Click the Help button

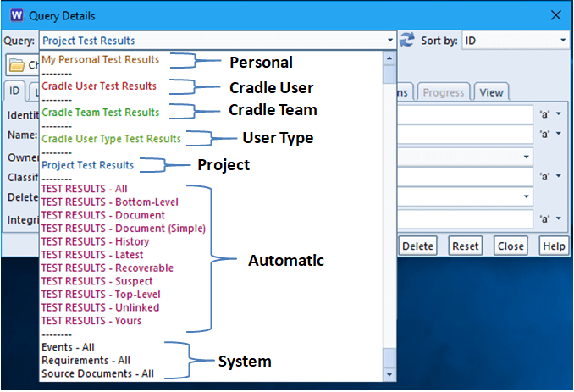tap(554, 246)
